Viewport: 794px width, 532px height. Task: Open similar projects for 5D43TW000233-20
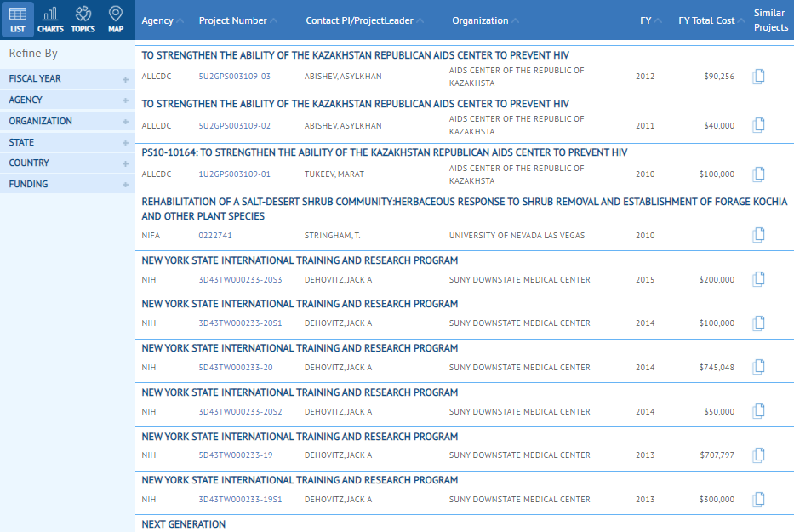click(758, 368)
